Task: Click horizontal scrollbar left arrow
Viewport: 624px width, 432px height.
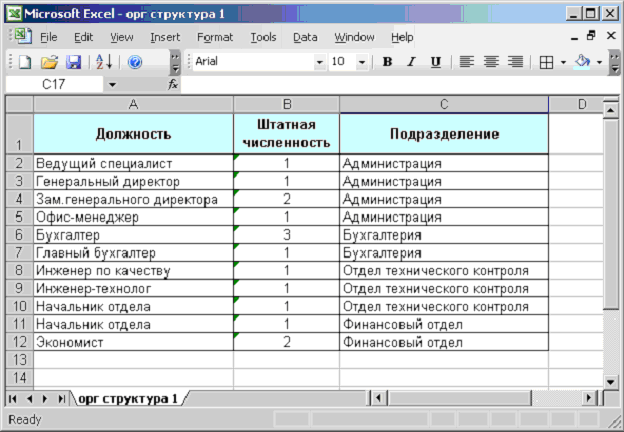Action: click(378, 398)
